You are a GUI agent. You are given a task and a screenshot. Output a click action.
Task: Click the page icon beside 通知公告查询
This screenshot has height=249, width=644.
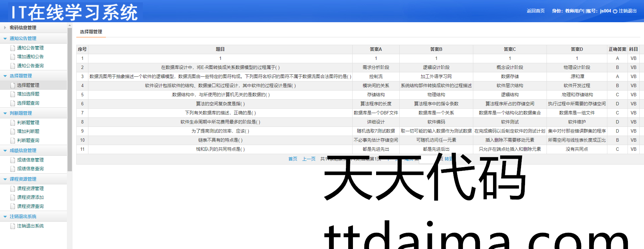(x=13, y=66)
